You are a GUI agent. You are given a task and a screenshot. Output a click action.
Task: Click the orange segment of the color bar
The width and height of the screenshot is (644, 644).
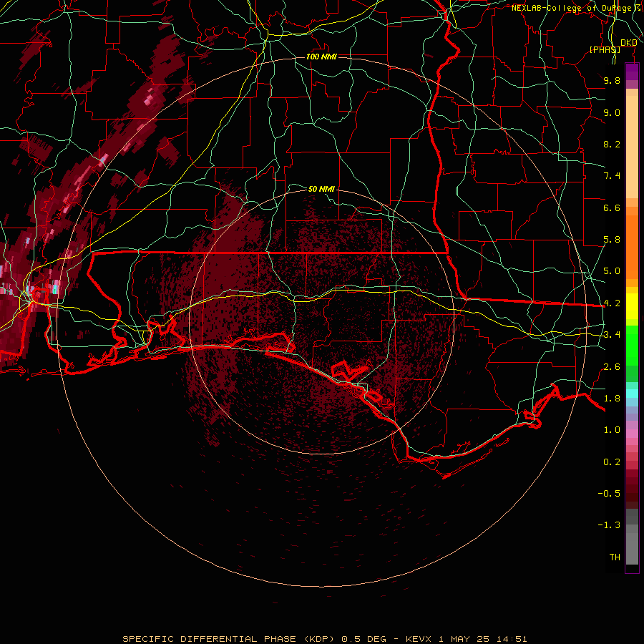pos(632,246)
